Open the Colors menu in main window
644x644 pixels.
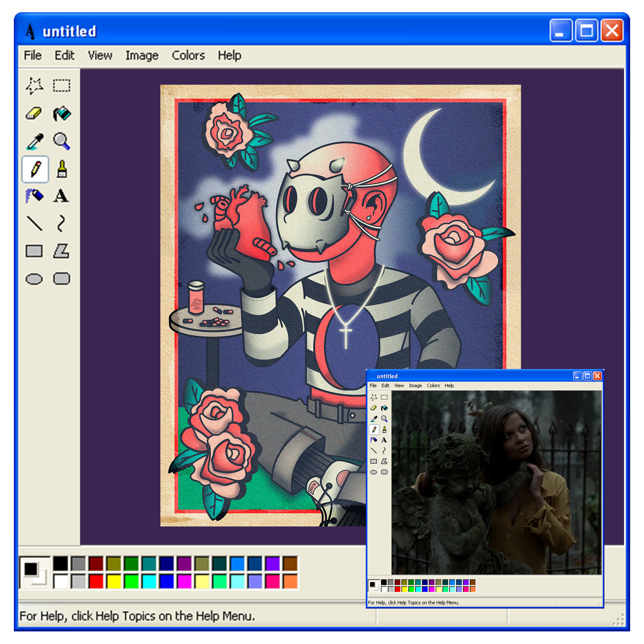[x=188, y=55]
